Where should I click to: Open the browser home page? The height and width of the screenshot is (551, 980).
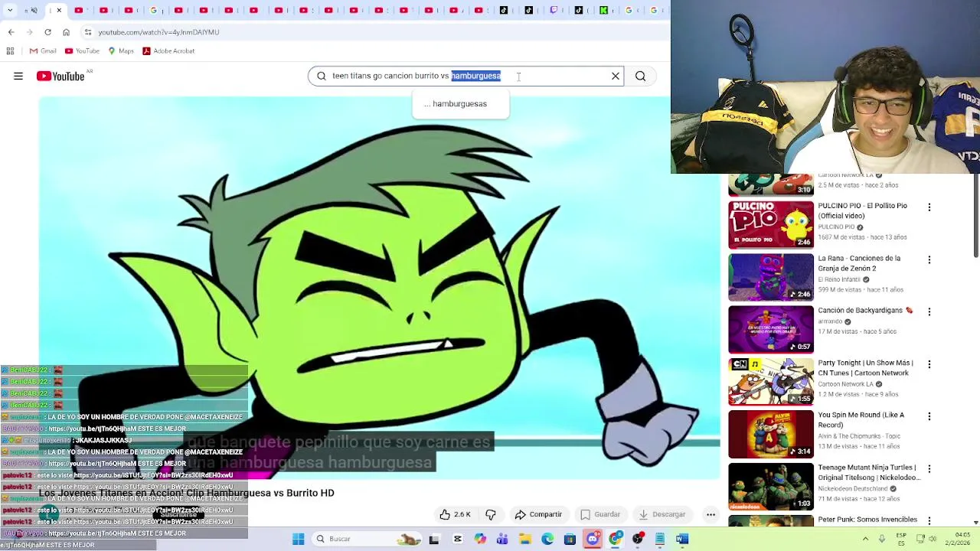[66, 32]
